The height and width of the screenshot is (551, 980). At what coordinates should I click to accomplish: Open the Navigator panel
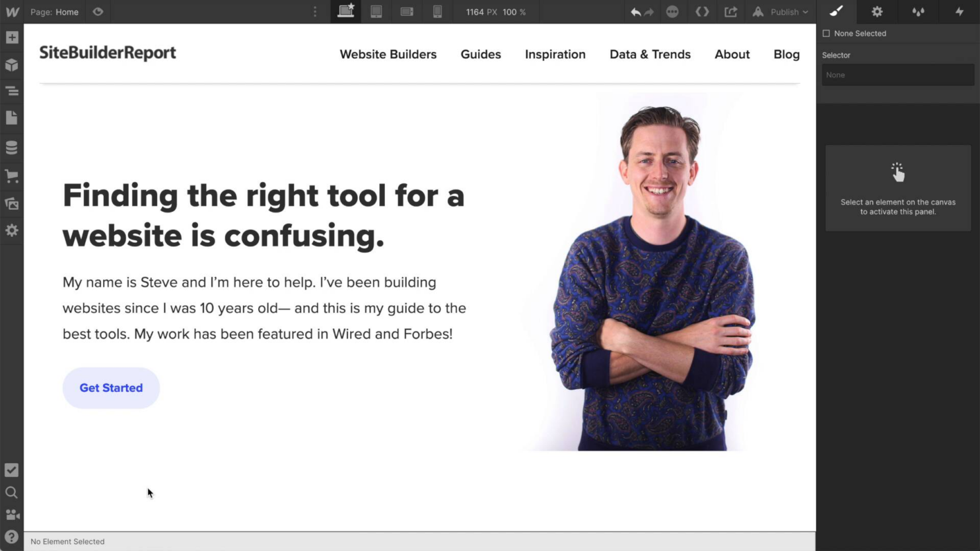[12, 91]
